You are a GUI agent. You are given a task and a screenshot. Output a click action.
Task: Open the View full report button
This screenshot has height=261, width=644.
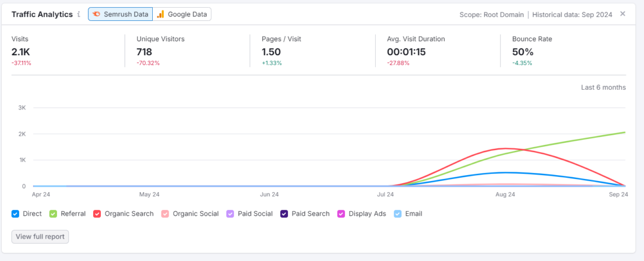[40, 237]
